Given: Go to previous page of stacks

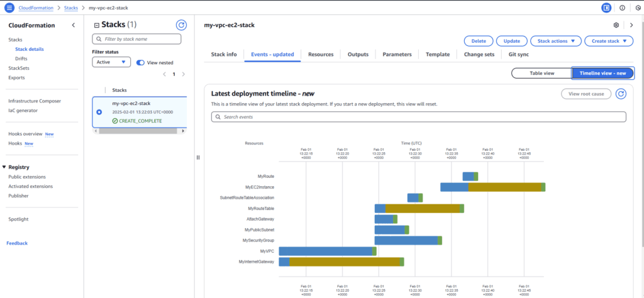Looking at the screenshot, I should pos(164,74).
